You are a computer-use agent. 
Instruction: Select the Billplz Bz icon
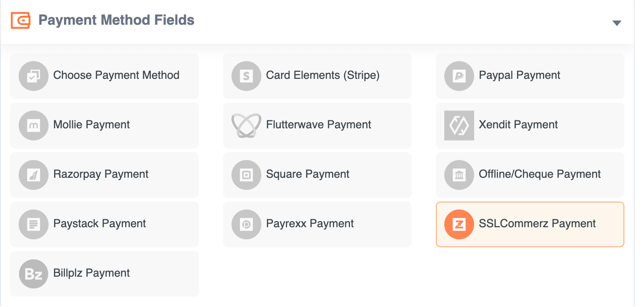click(33, 274)
